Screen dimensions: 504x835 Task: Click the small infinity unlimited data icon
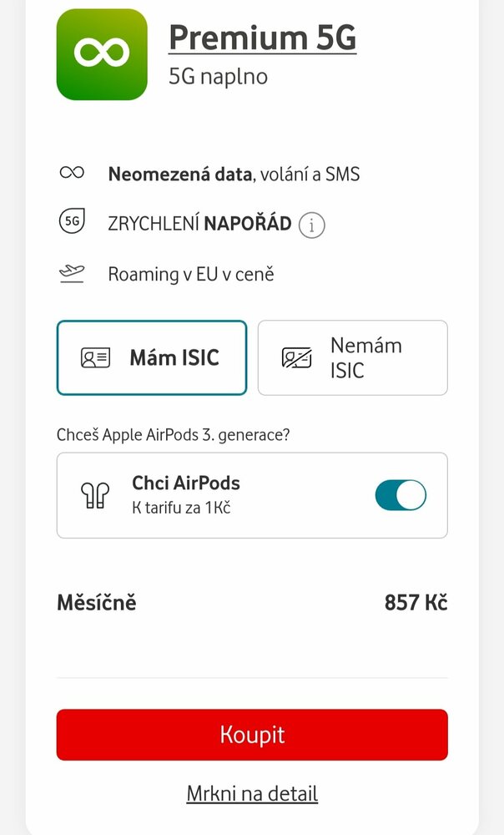point(73,174)
